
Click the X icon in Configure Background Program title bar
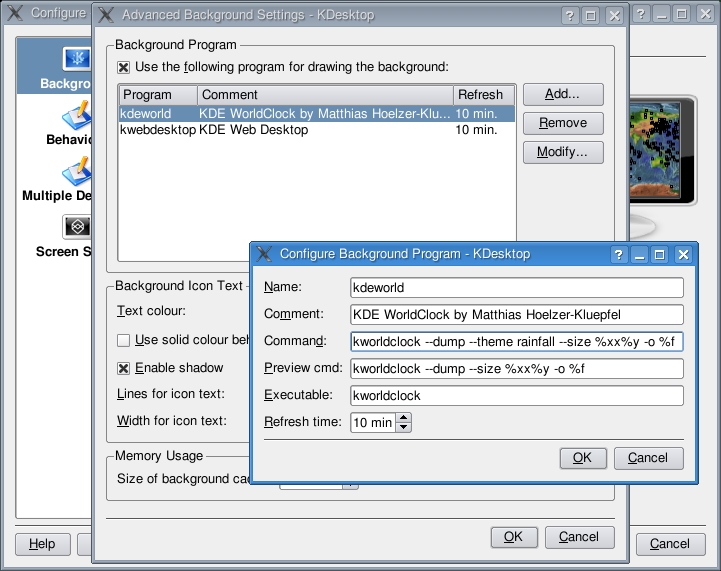coord(264,254)
